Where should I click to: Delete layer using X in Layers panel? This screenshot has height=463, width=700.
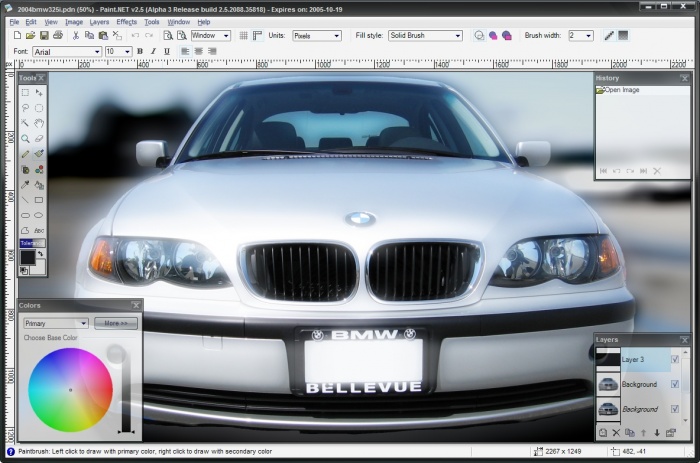(x=616, y=433)
